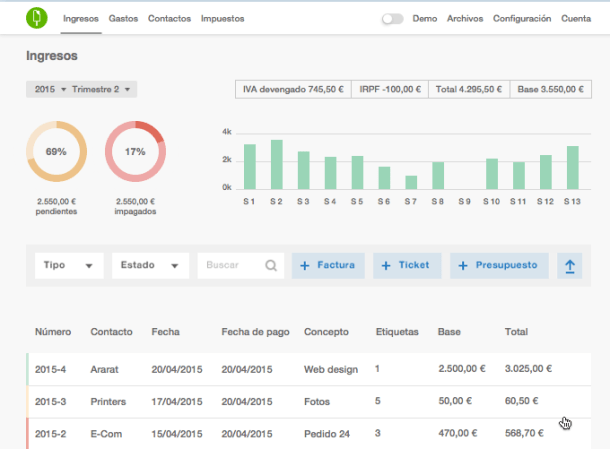Open the Estado filter dropdown
This screenshot has width=610, height=449.
[x=148, y=266]
